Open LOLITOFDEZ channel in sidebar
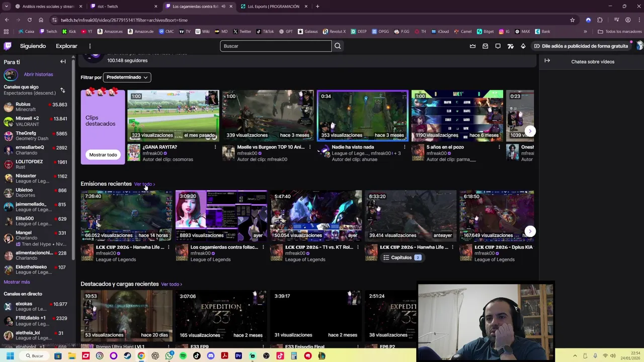The width and height of the screenshot is (644, 362). tap(35, 164)
